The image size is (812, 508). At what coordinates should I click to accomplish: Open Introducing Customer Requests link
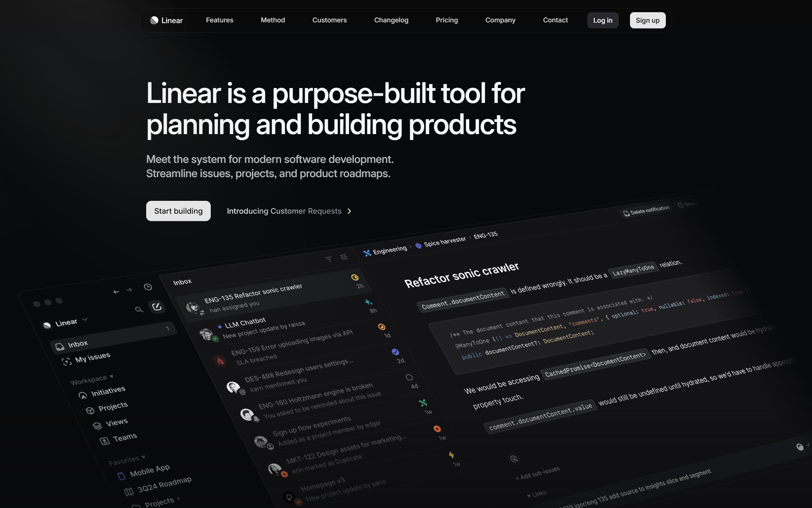coord(289,211)
